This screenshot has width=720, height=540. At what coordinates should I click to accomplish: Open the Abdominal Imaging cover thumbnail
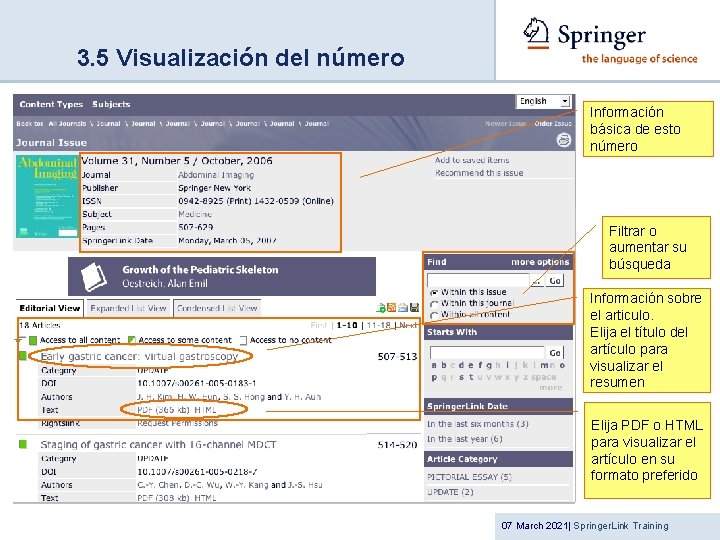click(x=47, y=197)
